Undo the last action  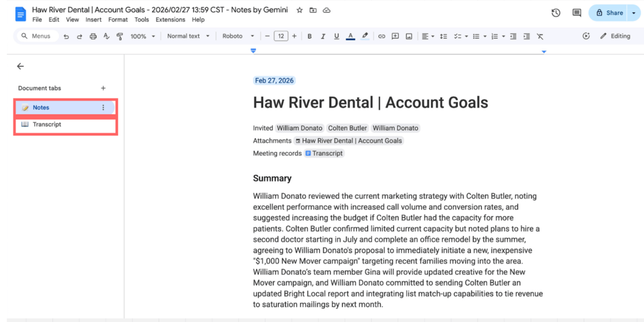66,37
